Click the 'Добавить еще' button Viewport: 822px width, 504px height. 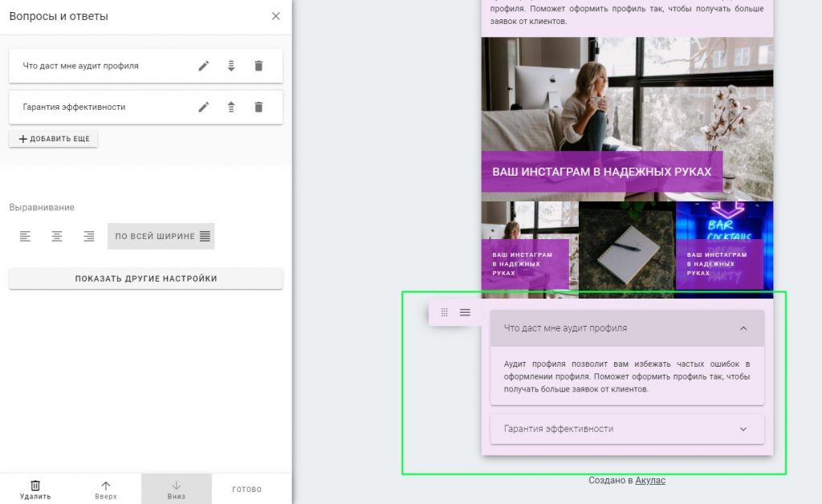(54, 139)
